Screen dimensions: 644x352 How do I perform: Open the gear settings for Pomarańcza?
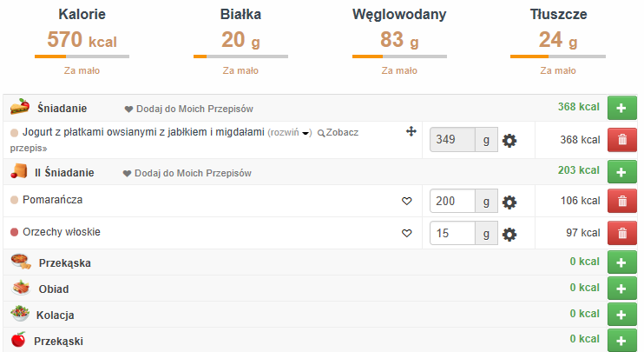(x=509, y=202)
